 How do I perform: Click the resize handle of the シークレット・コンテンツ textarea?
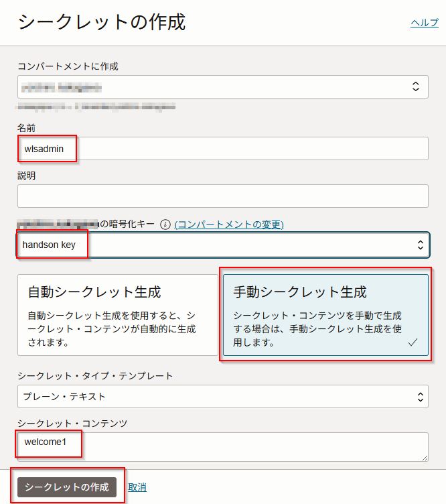pos(424,457)
